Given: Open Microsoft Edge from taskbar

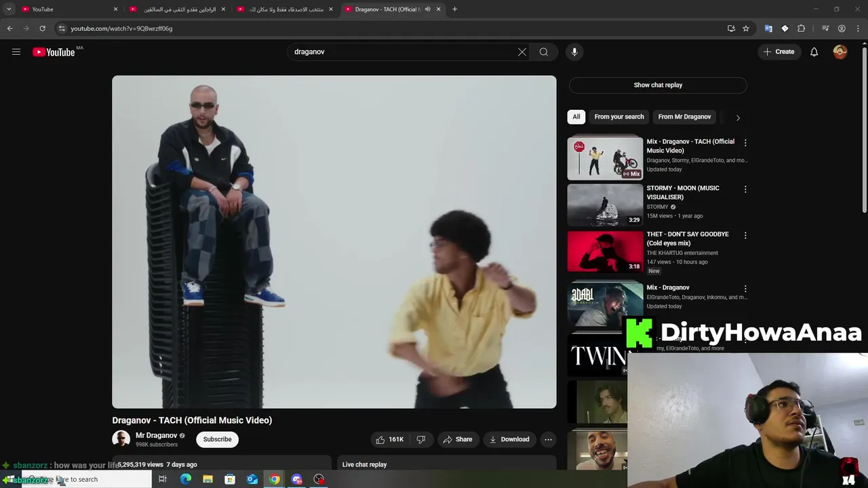Looking at the screenshot, I should [x=185, y=479].
